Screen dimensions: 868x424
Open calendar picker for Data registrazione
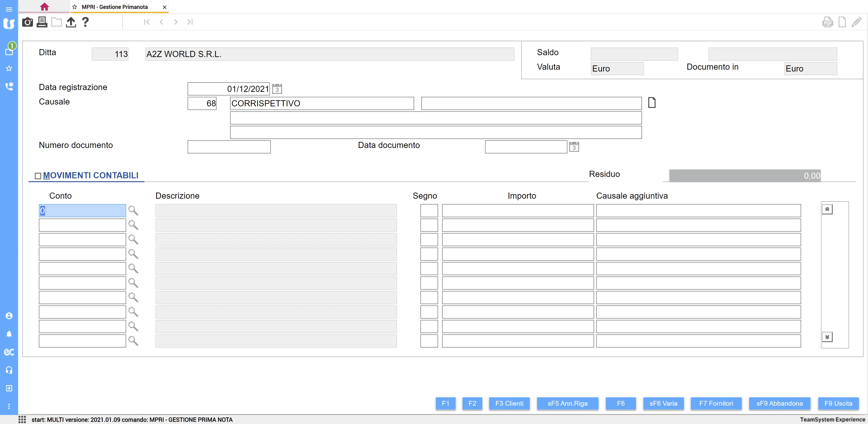point(277,89)
